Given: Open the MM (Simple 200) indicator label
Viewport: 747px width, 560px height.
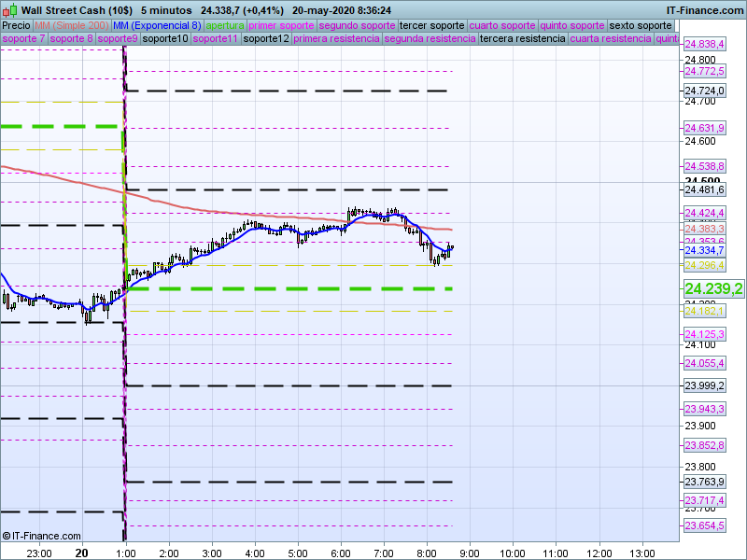Looking at the screenshot, I should pos(73,25).
